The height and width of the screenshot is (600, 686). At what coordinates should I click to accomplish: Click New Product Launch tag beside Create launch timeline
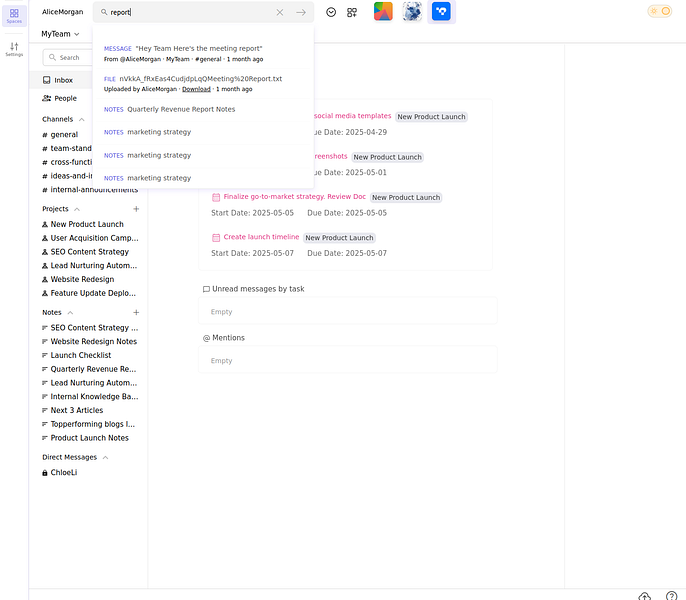click(x=340, y=238)
